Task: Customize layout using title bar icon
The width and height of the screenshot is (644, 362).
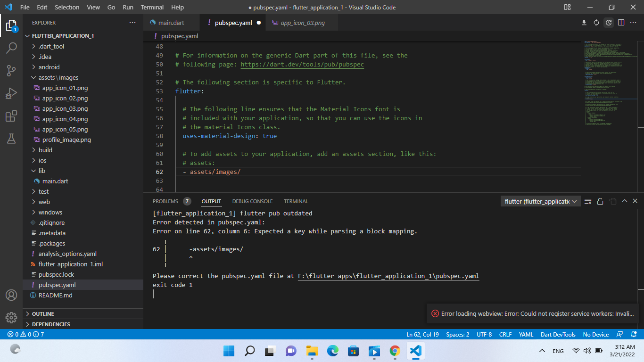Action: (x=567, y=7)
